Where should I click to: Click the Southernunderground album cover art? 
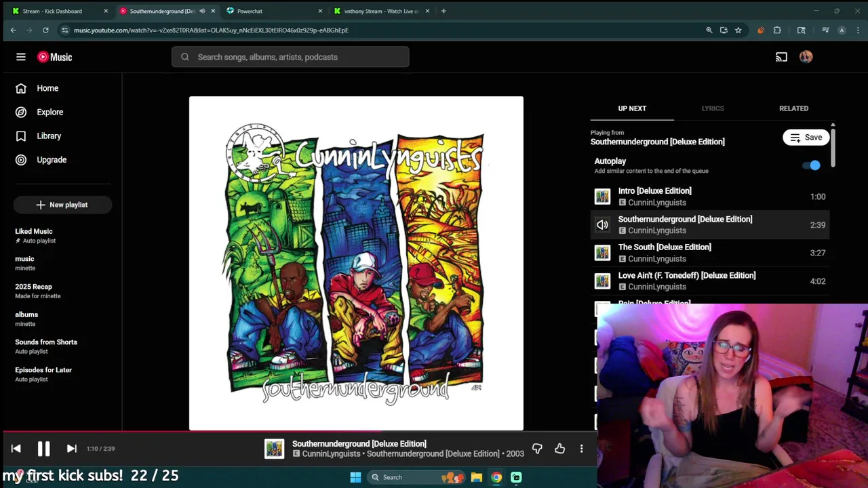[356, 263]
